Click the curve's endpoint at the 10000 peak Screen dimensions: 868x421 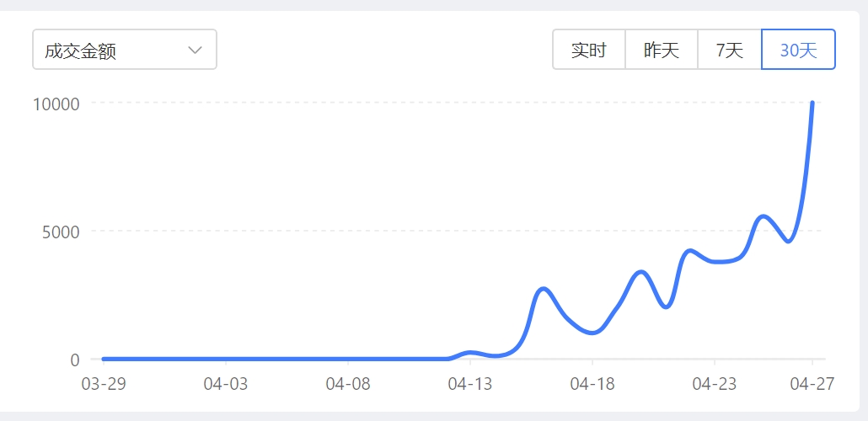pos(812,104)
